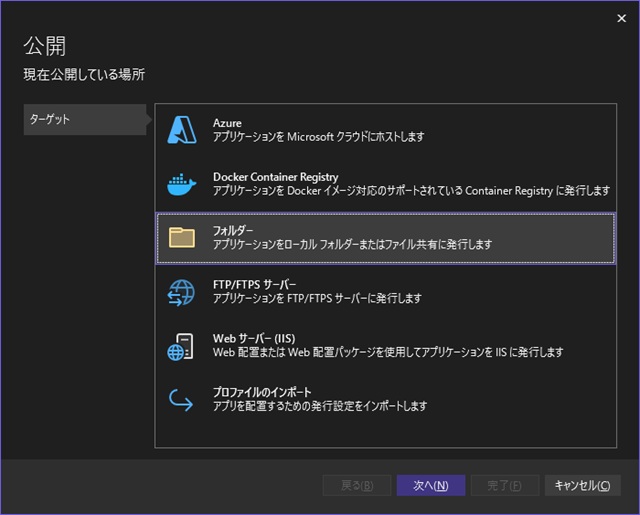Click the Azure cloud logo icon

point(182,130)
